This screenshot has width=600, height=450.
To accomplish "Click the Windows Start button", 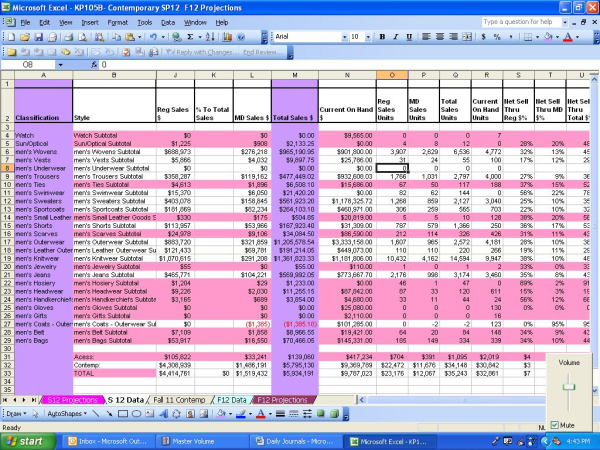I will pos(28,441).
